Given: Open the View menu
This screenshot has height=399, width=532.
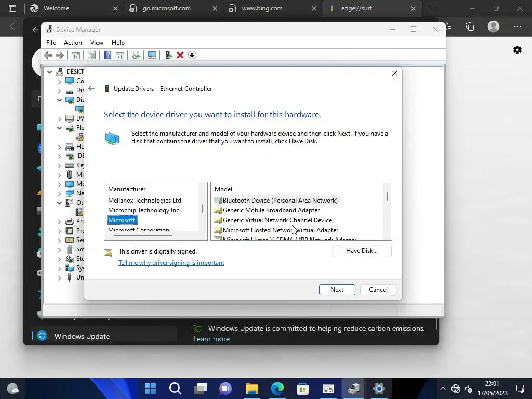Looking at the screenshot, I should click(97, 43).
